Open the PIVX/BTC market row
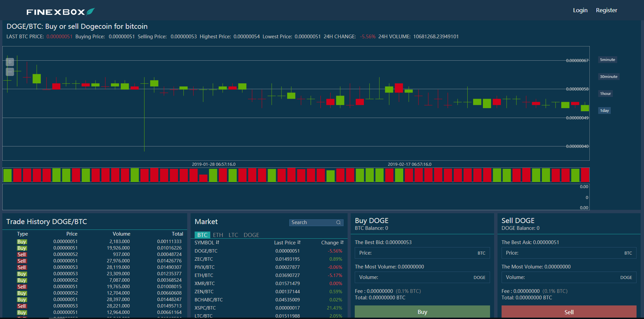The image size is (644, 319). pos(269,267)
